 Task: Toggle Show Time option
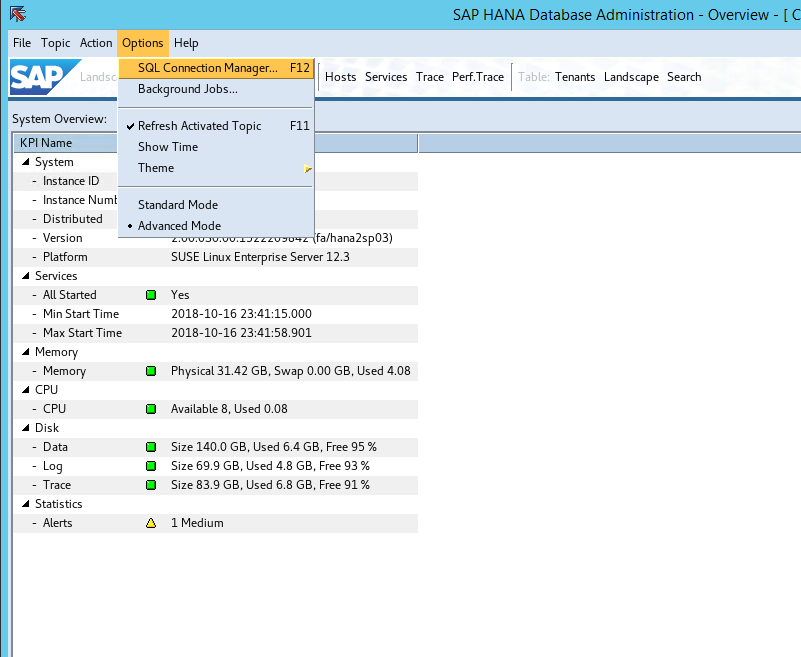point(216,147)
